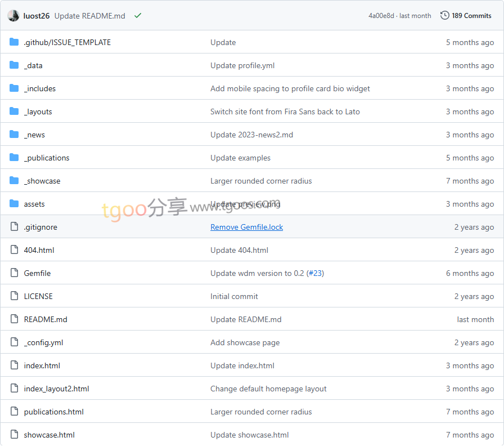
Task: Click the folder icon next to _data
Action: [x=14, y=65]
